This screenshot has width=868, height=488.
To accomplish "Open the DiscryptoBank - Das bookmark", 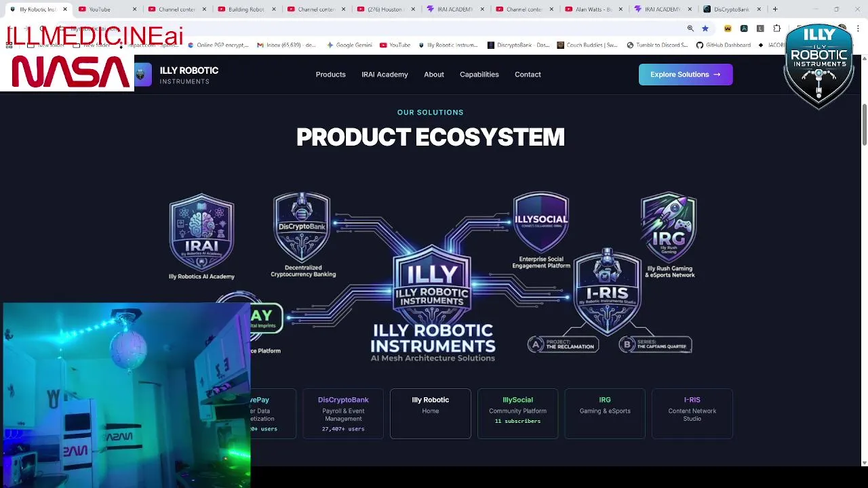I will [x=518, y=45].
